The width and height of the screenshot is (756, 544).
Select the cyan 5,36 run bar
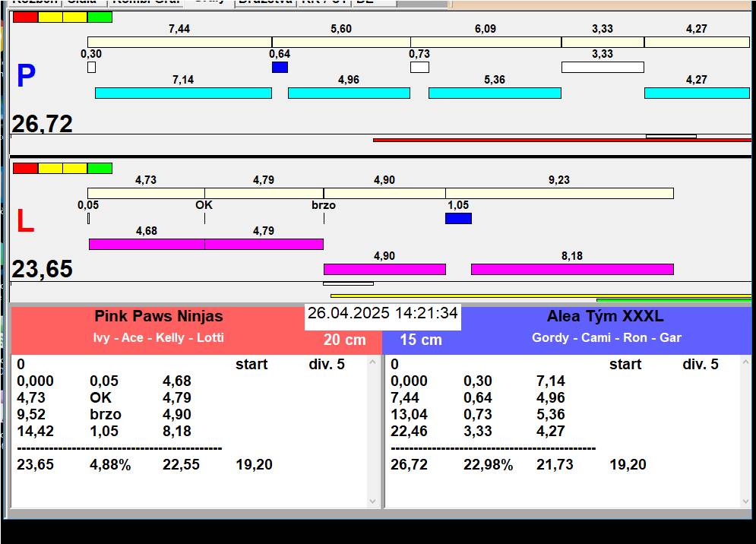pyautogui.click(x=495, y=93)
